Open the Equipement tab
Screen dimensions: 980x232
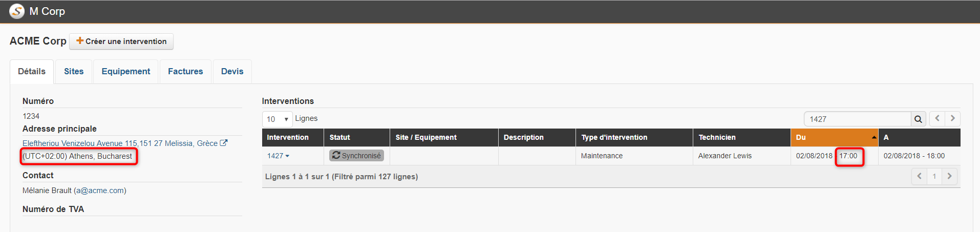coord(126,71)
